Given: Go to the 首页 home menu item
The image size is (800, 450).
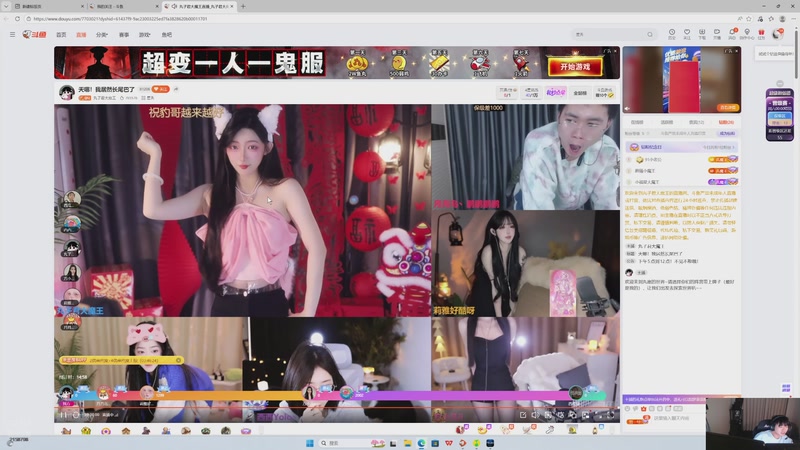Looking at the screenshot, I should pos(61,35).
